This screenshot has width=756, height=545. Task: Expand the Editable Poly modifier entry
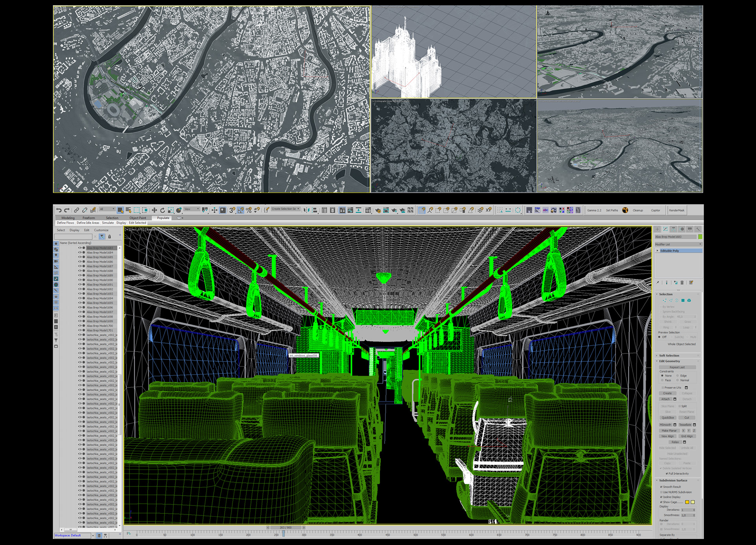tap(658, 251)
